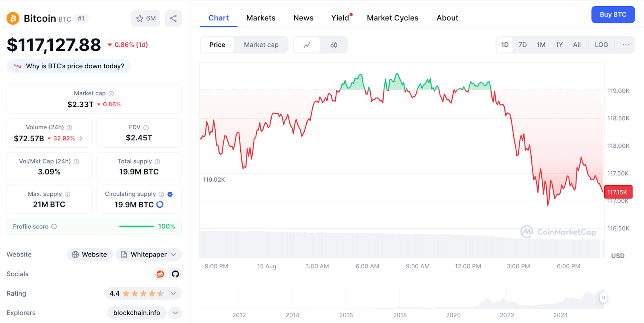Select the 7D time range
Image resolution: width=644 pixels, height=323 pixels.
[522, 45]
